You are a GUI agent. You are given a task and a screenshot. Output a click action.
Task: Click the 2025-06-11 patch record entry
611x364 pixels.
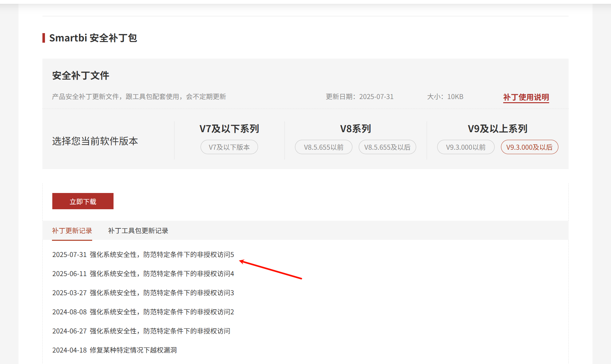pyautogui.click(x=143, y=274)
